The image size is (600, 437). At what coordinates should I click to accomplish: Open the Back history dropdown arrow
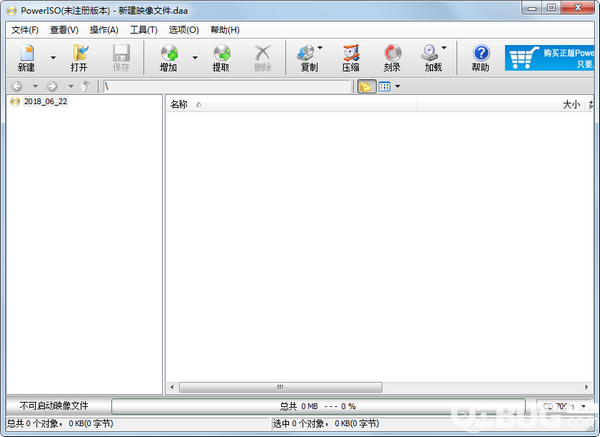(35, 86)
